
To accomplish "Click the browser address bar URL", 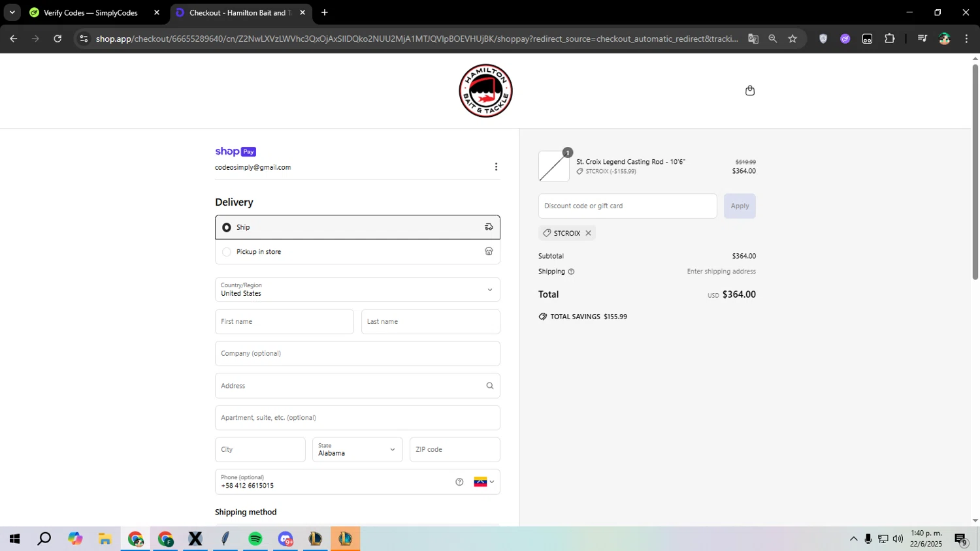I will pyautogui.click(x=417, y=39).
